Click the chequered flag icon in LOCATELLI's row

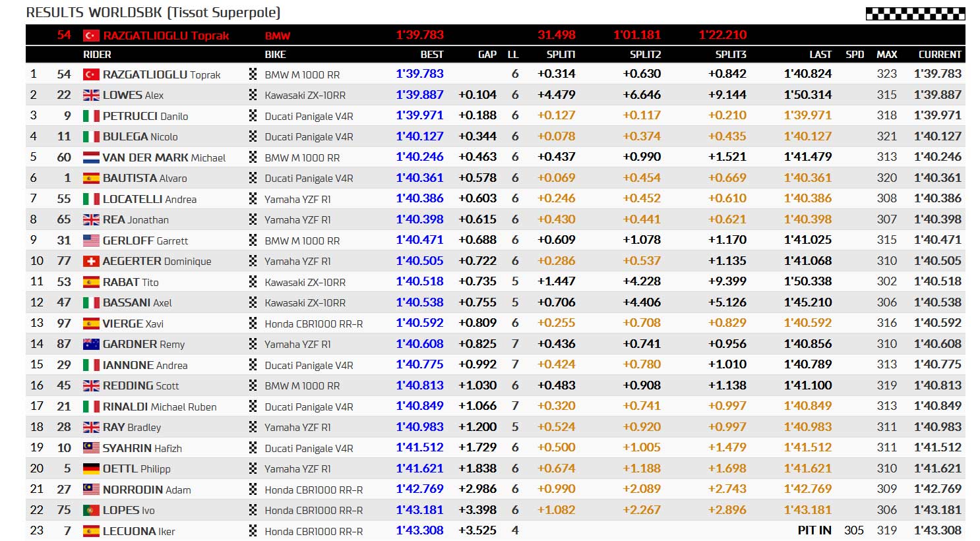(253, 198)
